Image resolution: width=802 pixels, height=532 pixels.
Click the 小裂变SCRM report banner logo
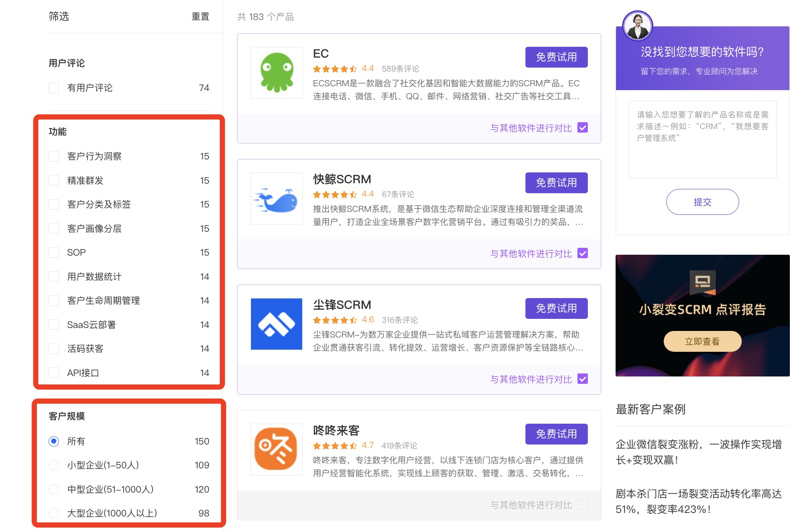click(702, 282)
